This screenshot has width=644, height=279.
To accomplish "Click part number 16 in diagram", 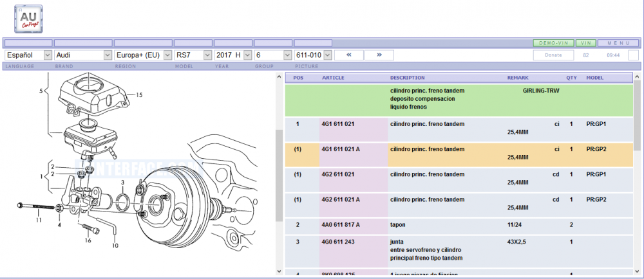I will coord(88,240).
